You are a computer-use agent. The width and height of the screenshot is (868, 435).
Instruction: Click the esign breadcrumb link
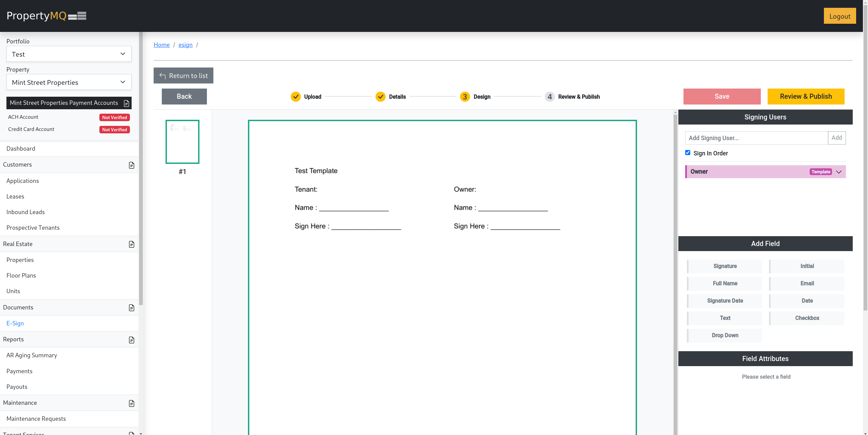[186, 45]
